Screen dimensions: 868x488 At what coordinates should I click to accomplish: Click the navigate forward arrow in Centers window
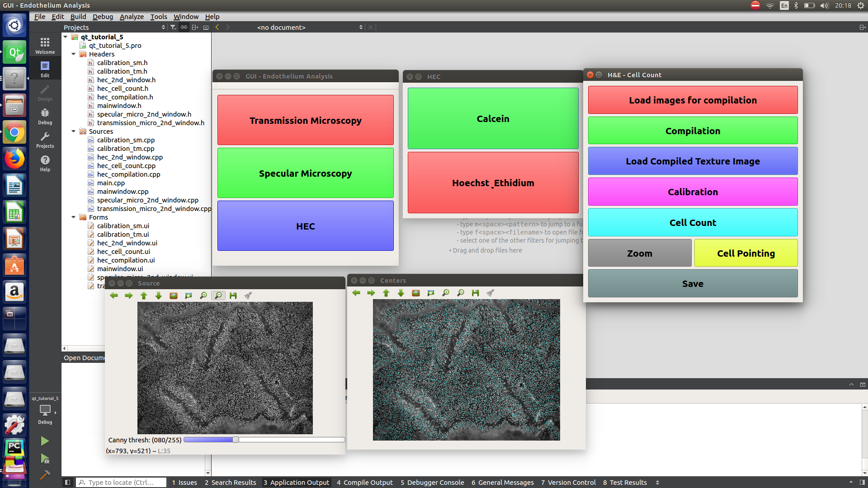pos(371,292)
